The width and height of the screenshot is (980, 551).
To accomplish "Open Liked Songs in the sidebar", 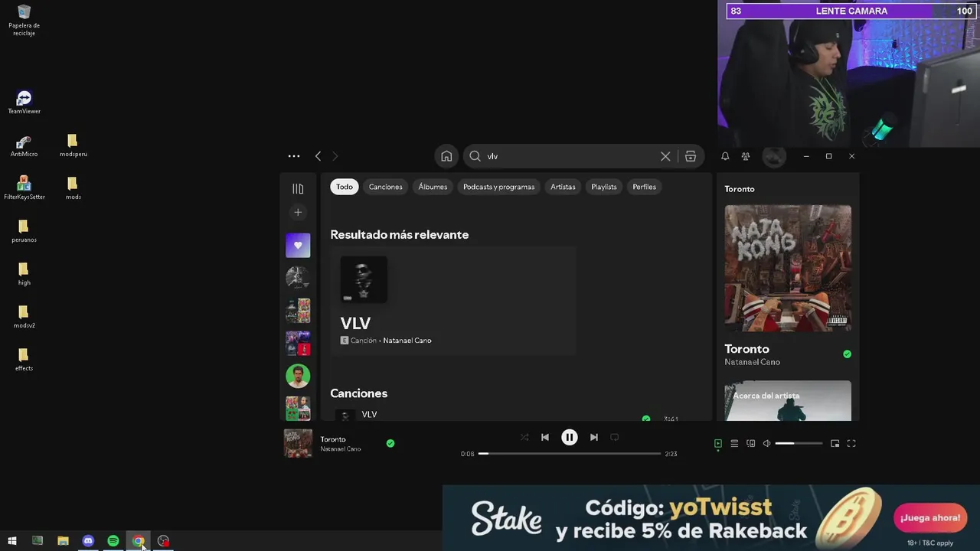I will click(x=298, y=245).
